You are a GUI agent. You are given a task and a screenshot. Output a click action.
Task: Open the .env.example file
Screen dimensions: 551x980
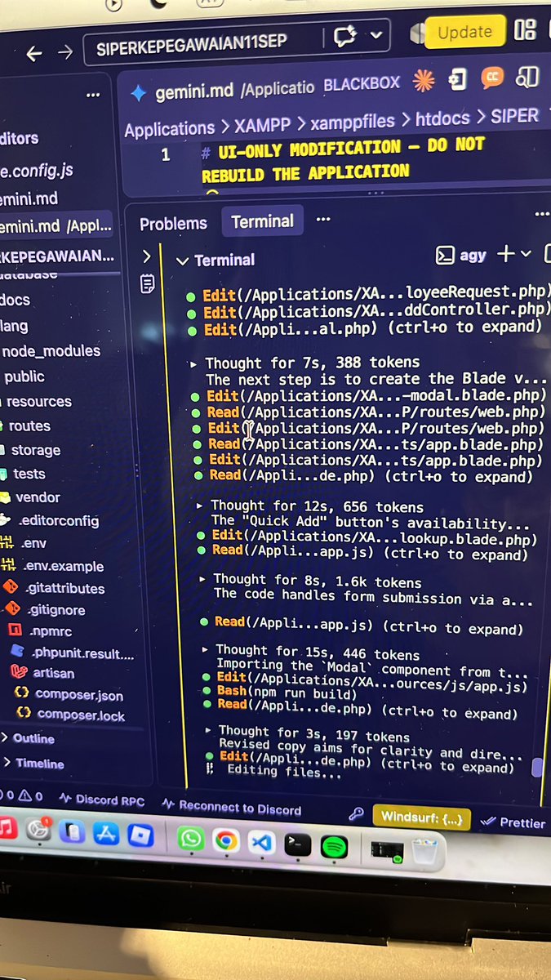[x=62, y=566]
